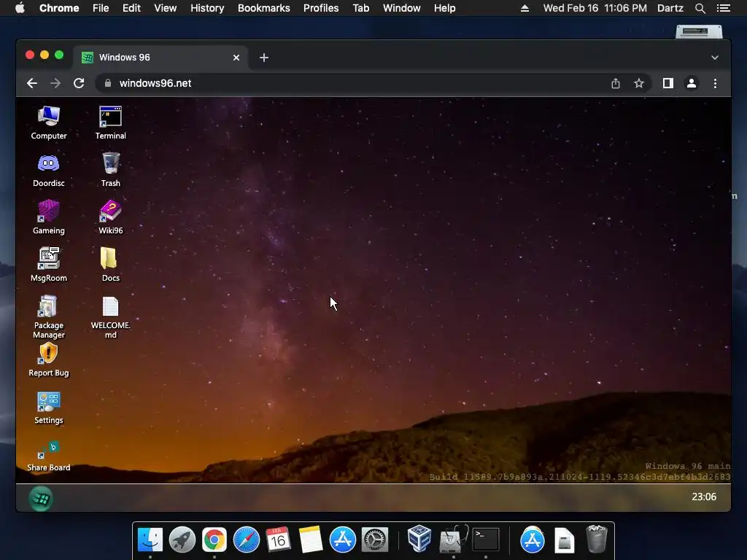The height and width of the screenshot is (560, 747).
Task: Launch Package Manager from the desktop
Action: (x=49, y=317)
